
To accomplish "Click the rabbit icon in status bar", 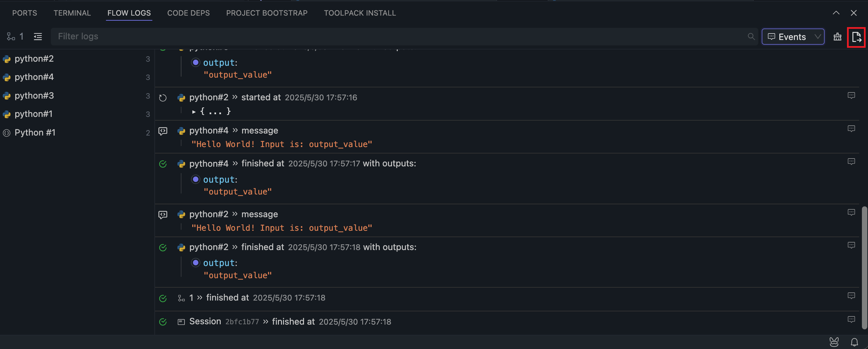I will pos(834,342).
